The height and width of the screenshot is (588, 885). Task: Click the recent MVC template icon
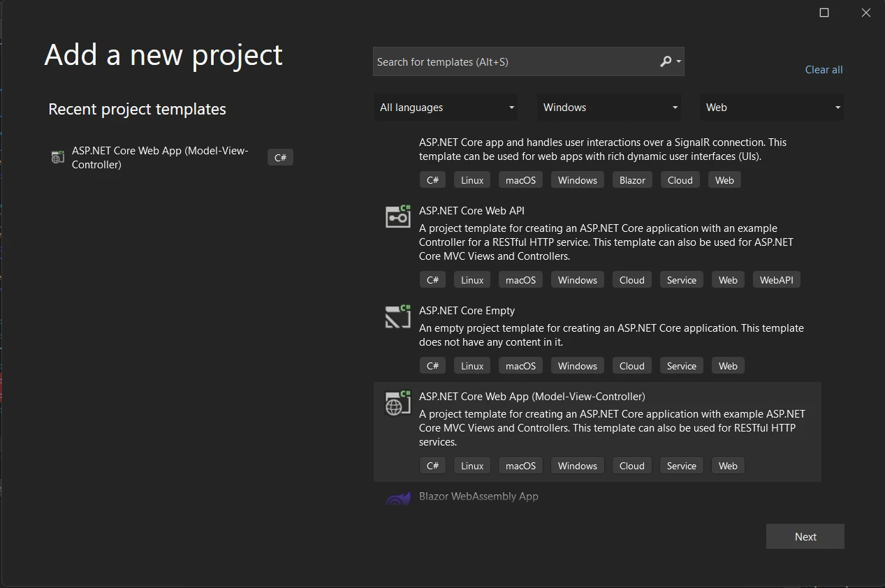58,157
